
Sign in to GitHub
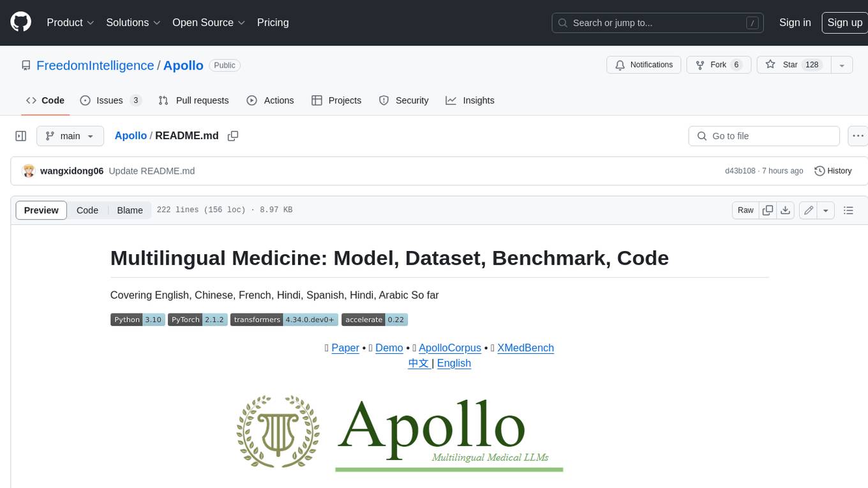pos(795,22)
